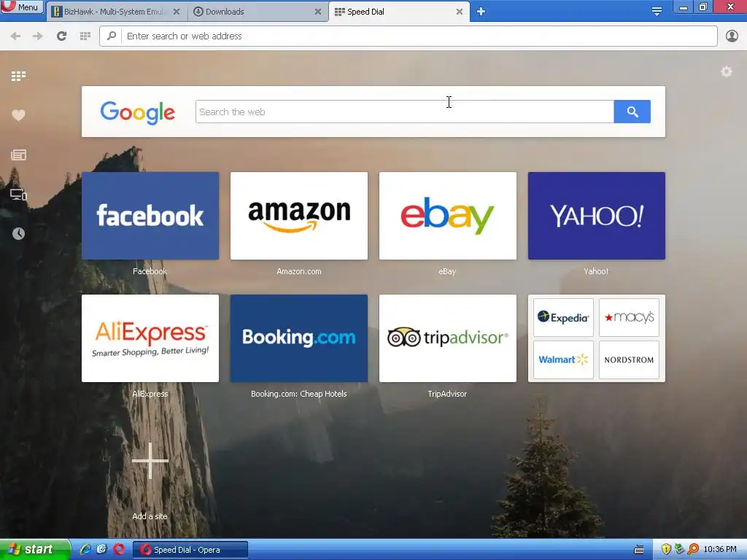The image size is (747, 560).
Task: Open a new tab with the plus button
Action: [481, 12]
